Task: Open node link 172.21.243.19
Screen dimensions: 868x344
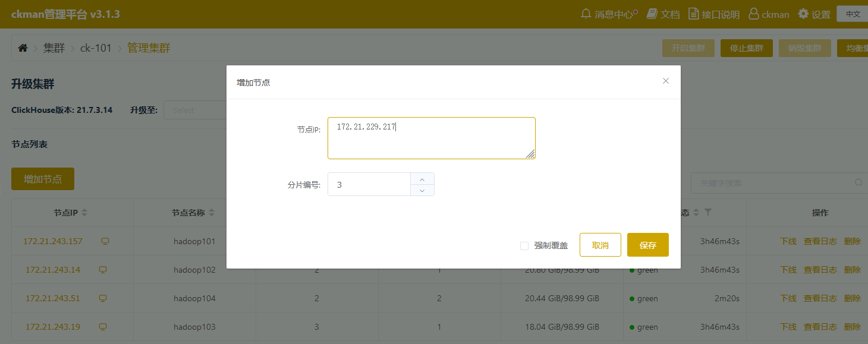Action: 53,327
